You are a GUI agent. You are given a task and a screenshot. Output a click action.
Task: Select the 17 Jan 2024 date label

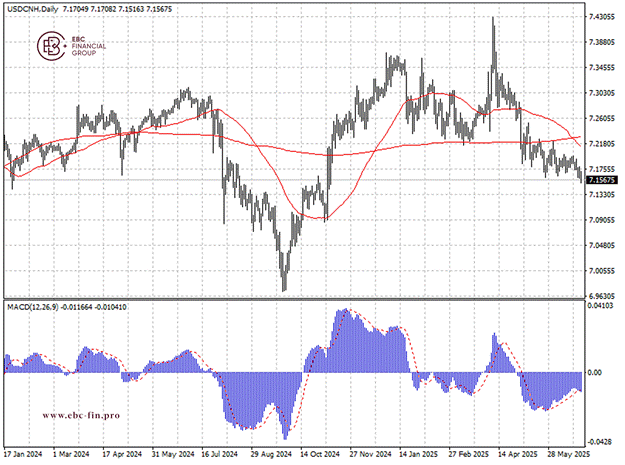point(24,452)
